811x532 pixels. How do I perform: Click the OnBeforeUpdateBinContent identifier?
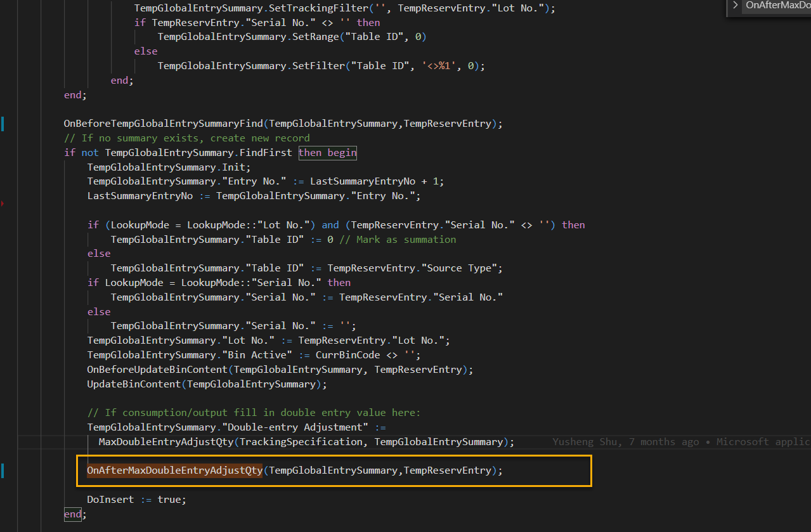[x=156, y=369]
